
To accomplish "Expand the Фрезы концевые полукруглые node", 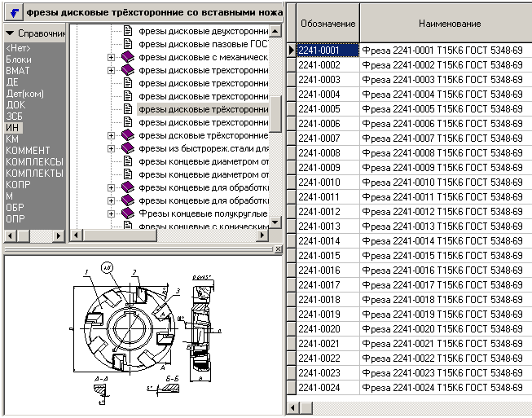I will click(111, 213).
